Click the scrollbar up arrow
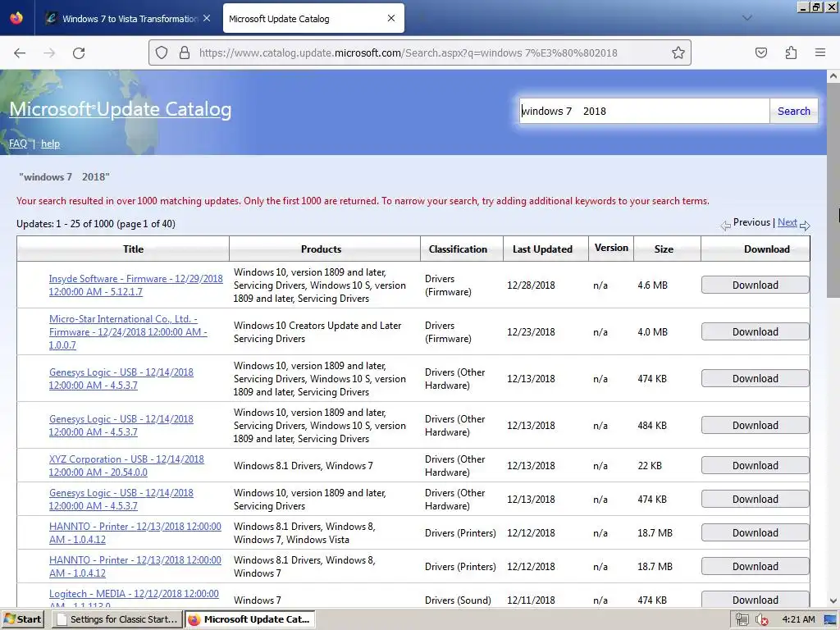This screenshot has height=630, width=840. (833, 76)
